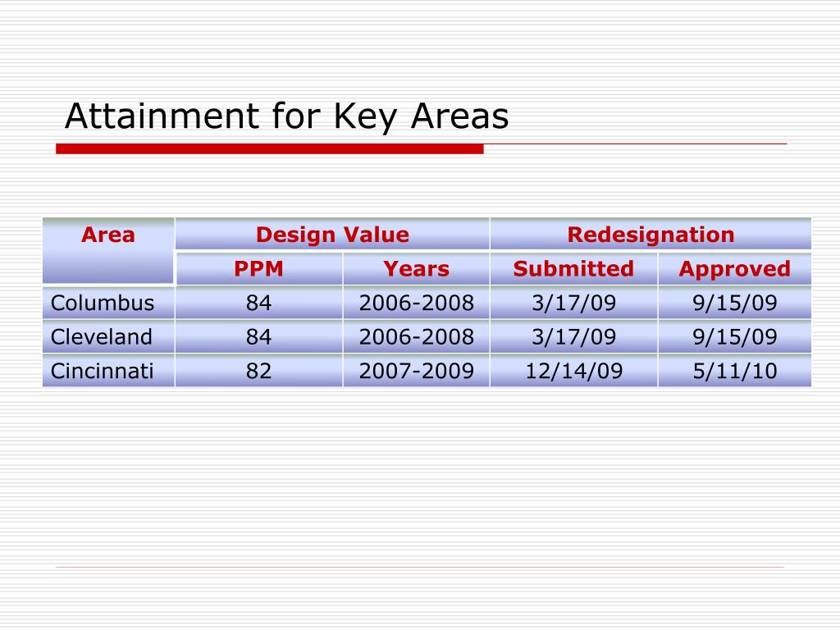Viewport: 840px width, 630px height.
Task: Select the 'PPM' subheader cell
Action: [x=258, y=268]
